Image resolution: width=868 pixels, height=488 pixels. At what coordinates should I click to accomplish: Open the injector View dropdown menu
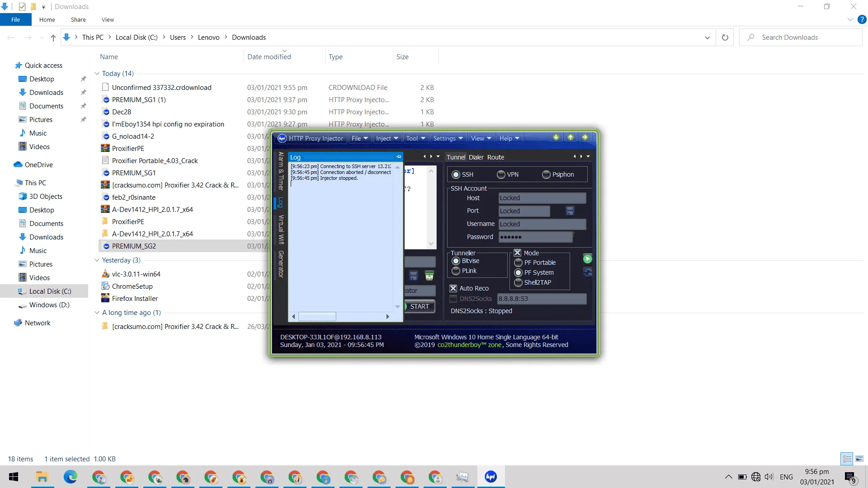pos(481,138)
